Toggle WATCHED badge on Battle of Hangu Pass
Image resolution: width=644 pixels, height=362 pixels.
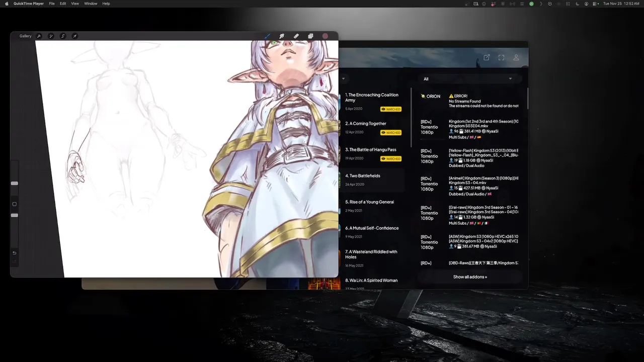(x=391, y=159)
